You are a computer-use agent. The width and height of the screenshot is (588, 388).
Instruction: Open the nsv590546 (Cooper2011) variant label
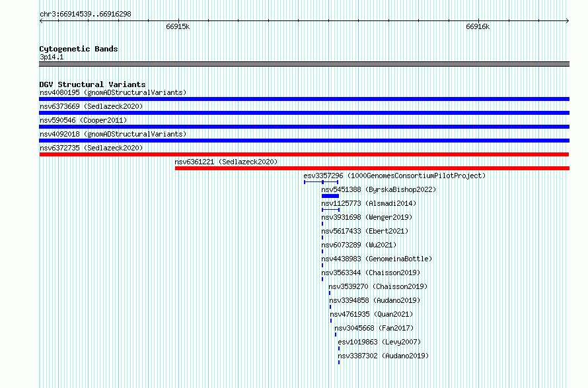pos(83,120)
